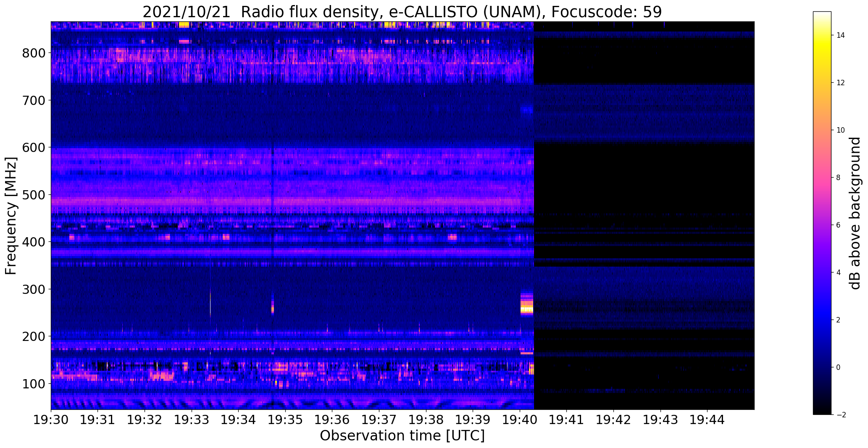Select the 19:34 time tick label
Viewport: 868px width, 448px height.
tap(239, 420)
